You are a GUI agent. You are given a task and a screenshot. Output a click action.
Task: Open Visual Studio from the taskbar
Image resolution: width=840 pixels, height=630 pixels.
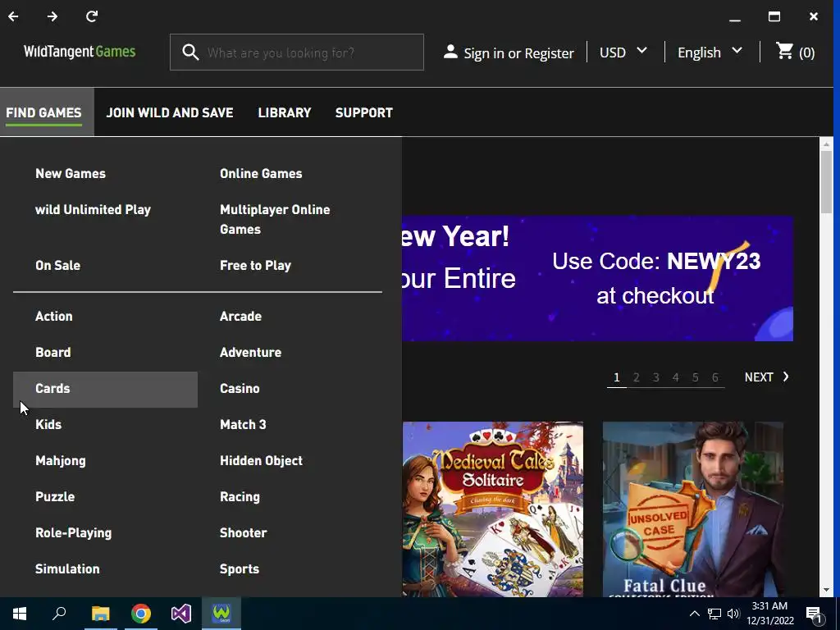pyautogui.click(x=181, y=614)
